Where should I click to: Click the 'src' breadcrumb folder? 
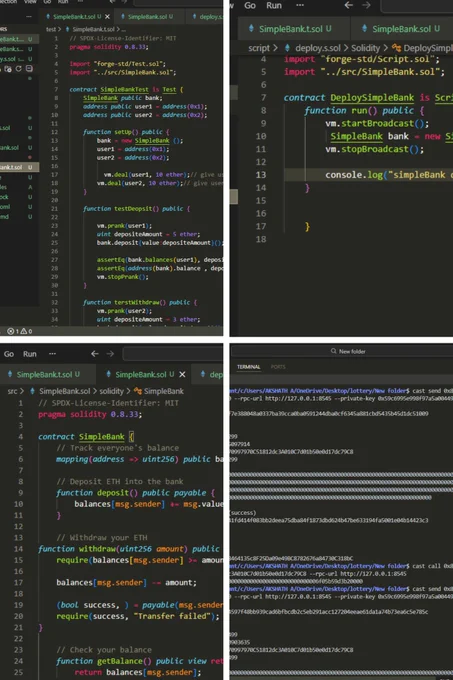(x=13, y=391)
